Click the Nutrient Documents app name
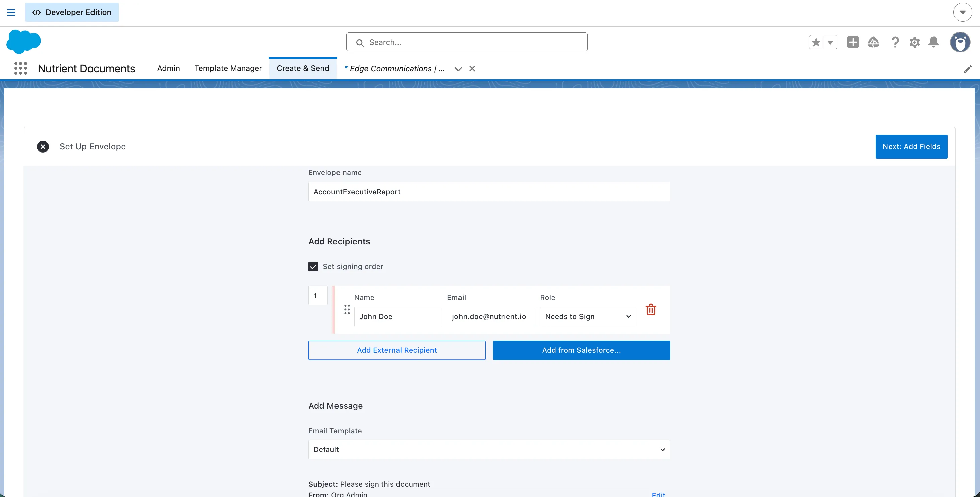Screen dimensions: 980x497 click(86, 68)
